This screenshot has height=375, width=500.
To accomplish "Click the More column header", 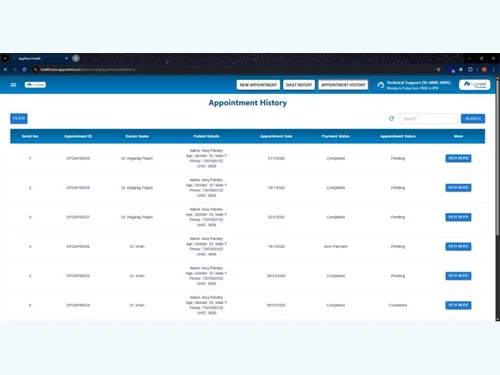I will click(x=458, y=136).
